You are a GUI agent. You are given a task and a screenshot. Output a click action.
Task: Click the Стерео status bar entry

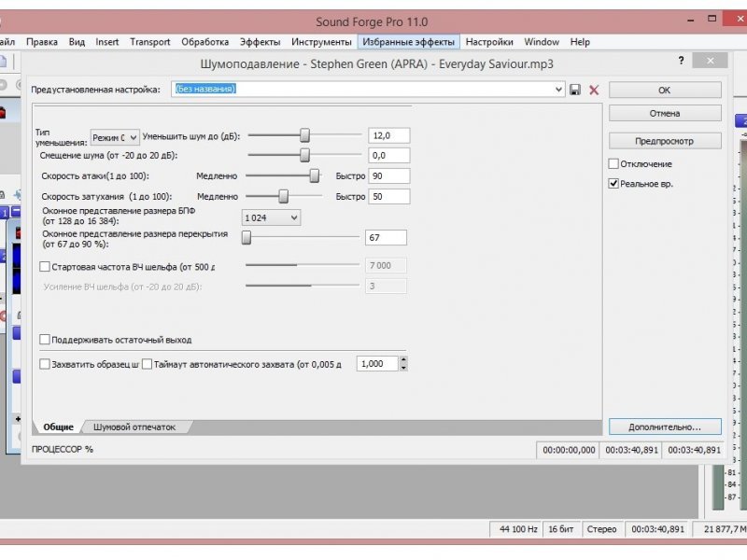(601, 529)
